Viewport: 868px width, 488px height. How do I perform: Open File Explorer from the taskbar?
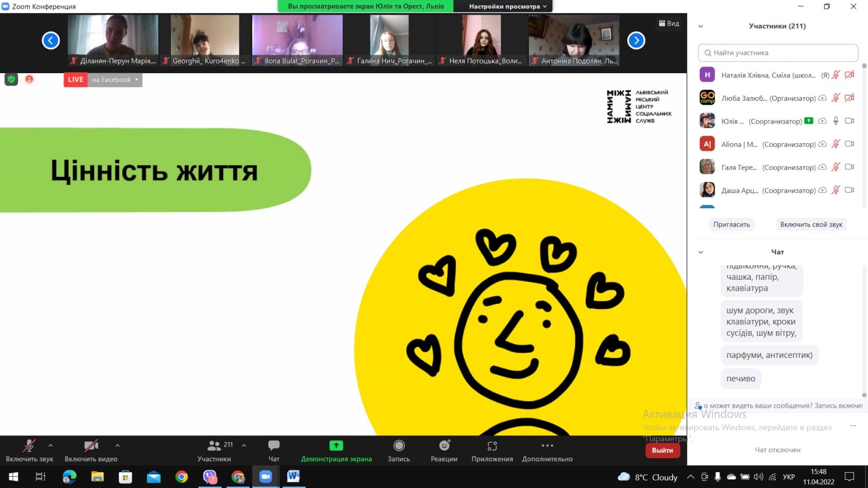point(98,477)
